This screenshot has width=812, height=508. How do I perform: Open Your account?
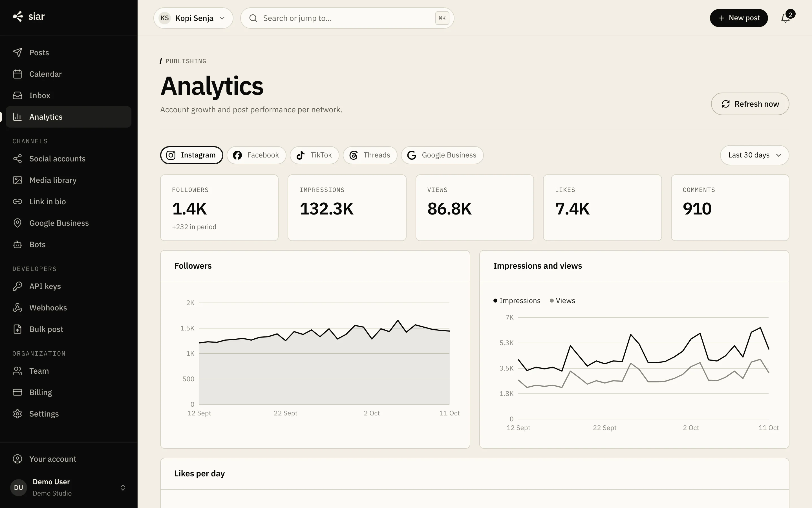(69, 459)
